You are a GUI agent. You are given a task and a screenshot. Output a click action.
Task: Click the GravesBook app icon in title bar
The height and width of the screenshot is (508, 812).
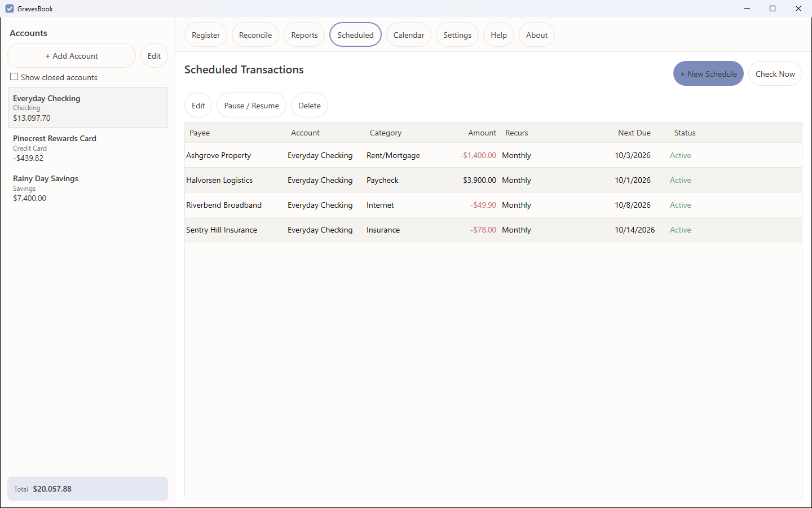10,8
